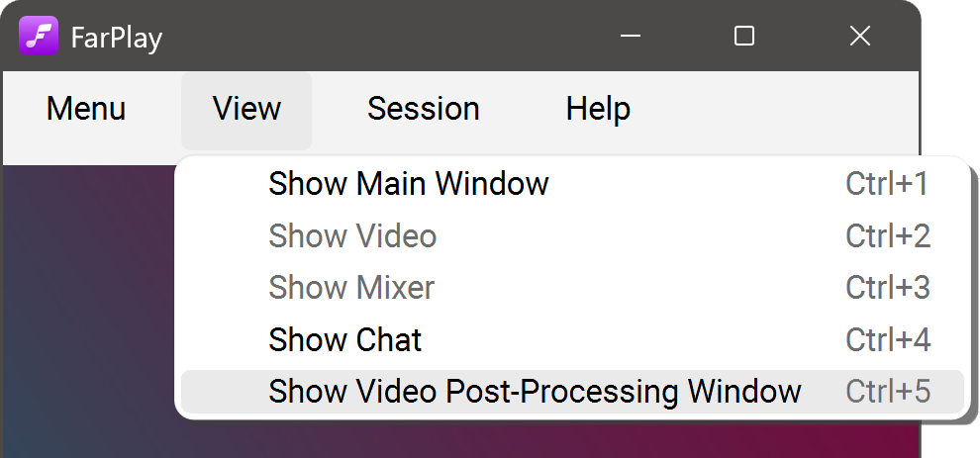
Task: Click the FarPlay app logo icon
Action: click(x=39, y=37)
